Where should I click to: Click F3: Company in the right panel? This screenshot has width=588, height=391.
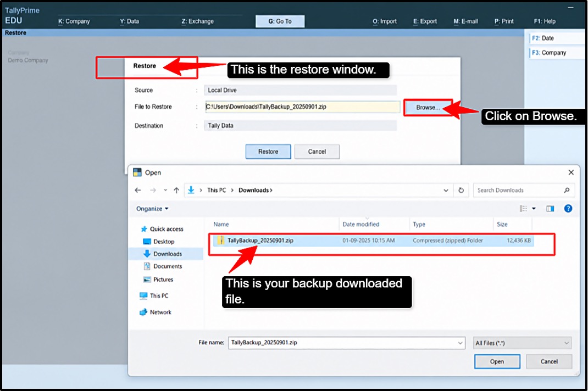557,53
